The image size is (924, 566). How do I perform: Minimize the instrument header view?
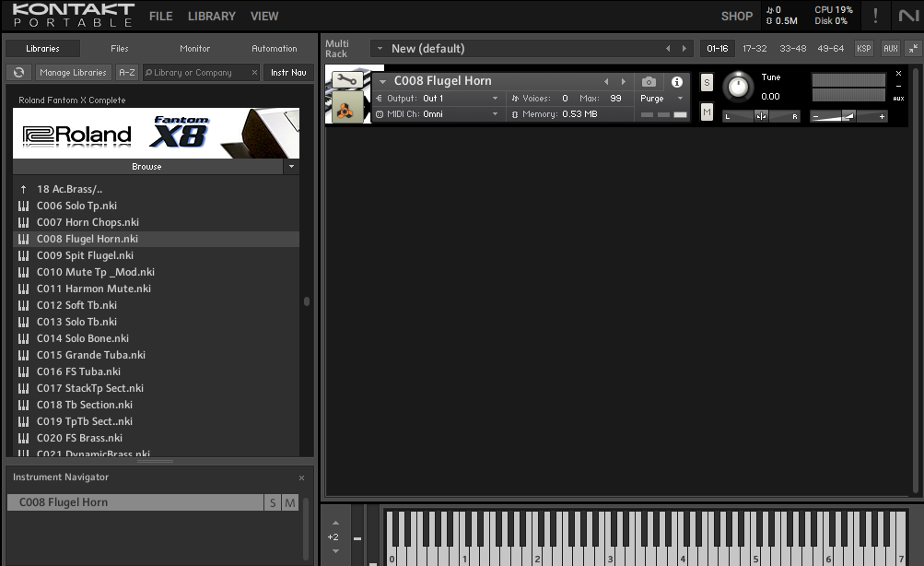tap(898, 86)
